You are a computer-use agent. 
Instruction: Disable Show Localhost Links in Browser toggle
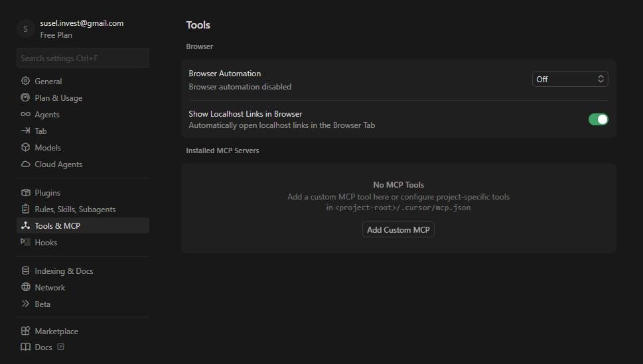tap(598, 119)
